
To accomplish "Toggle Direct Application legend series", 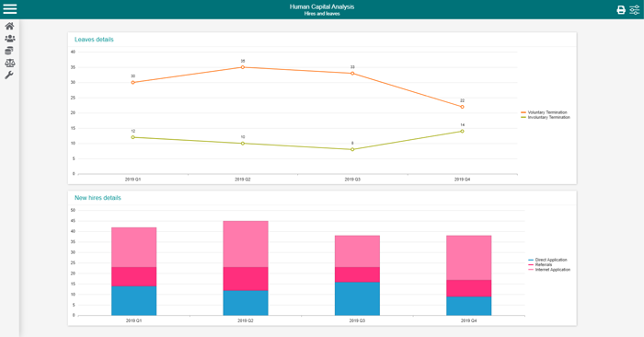I will [547, 260].
